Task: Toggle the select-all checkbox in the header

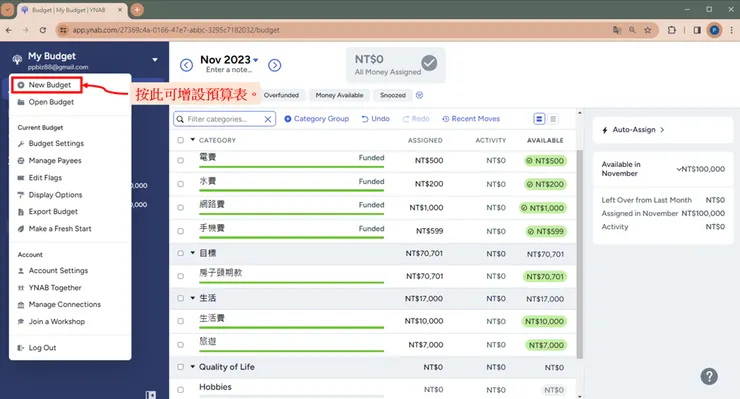Action: coord(180,140)
